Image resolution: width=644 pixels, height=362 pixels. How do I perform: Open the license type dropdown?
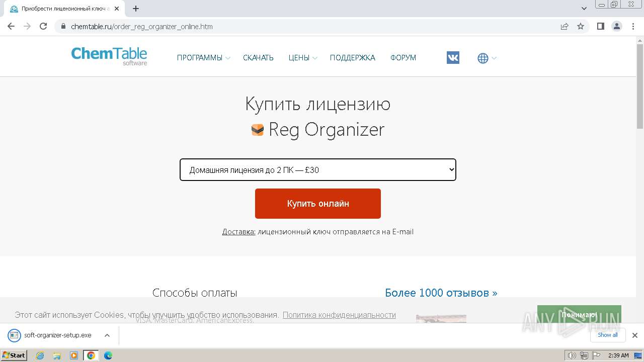coord(318,170)
